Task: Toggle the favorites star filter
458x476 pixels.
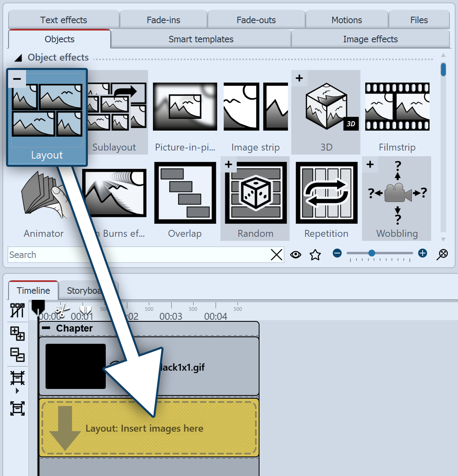Action: [x=315, y=255]
